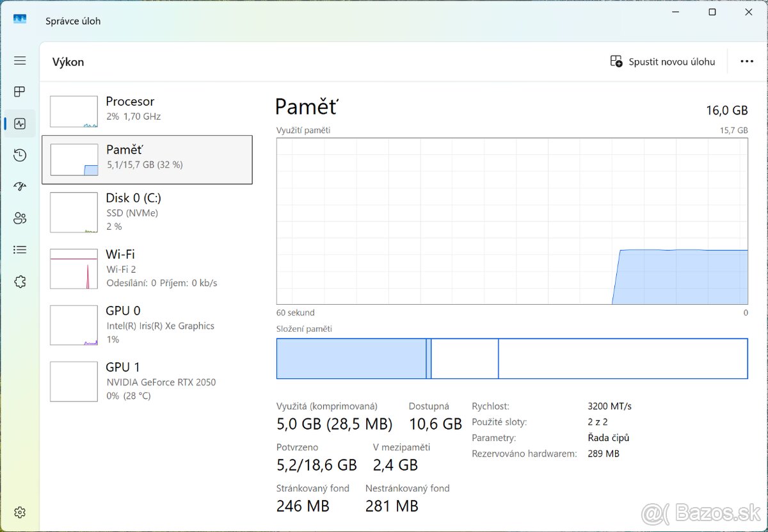The height and width of the screenshot is (532, 768).
Task: Select Procesor in the performance list
Action: (148, 108)
